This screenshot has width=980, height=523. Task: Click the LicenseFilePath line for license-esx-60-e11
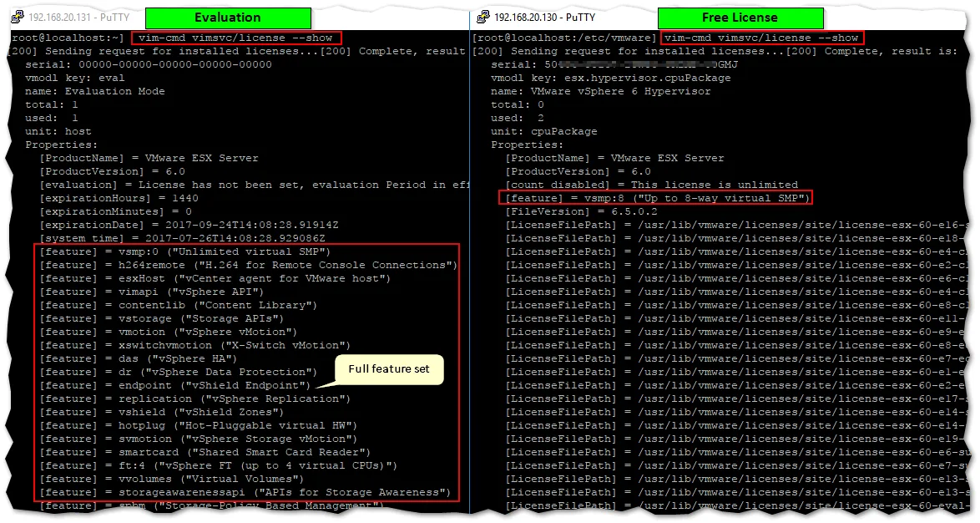tap(737, 319)
